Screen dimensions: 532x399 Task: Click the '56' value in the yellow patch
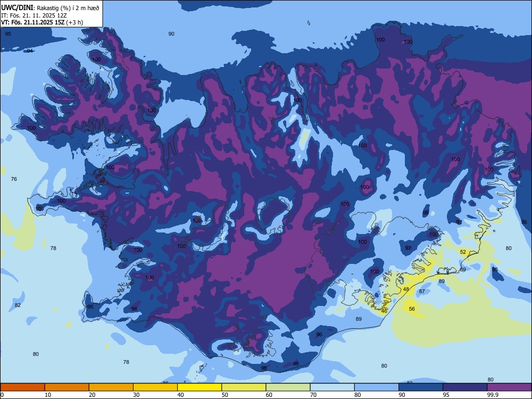(x=412, y=309)
